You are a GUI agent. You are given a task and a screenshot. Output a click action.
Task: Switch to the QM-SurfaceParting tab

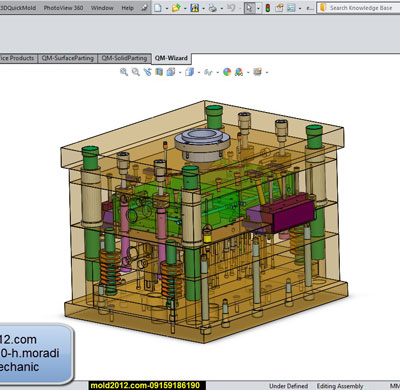pos(68,58)
